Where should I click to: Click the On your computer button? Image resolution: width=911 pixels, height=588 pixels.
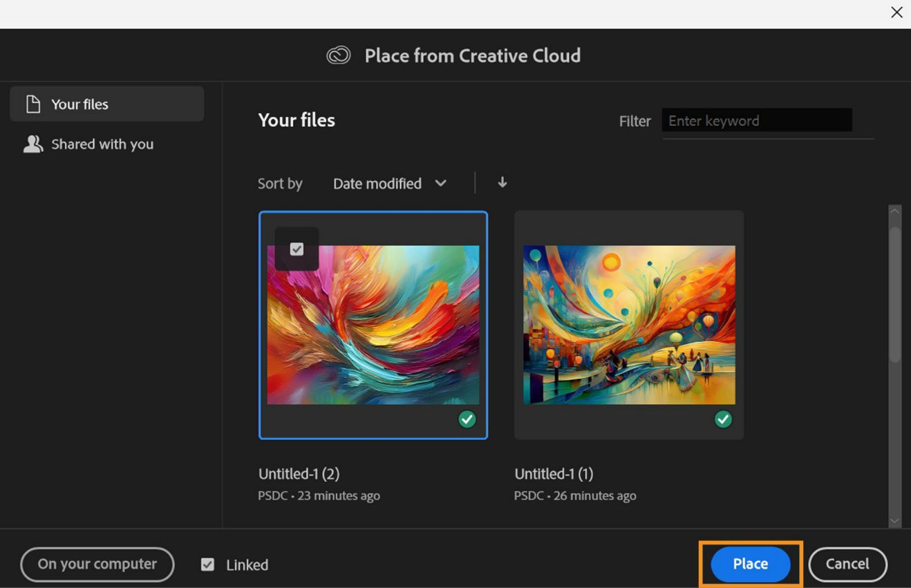97,564
